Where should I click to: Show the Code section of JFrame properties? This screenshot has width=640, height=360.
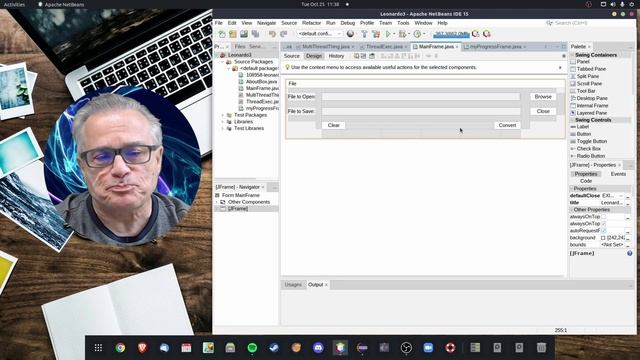[x=586, y=181]
